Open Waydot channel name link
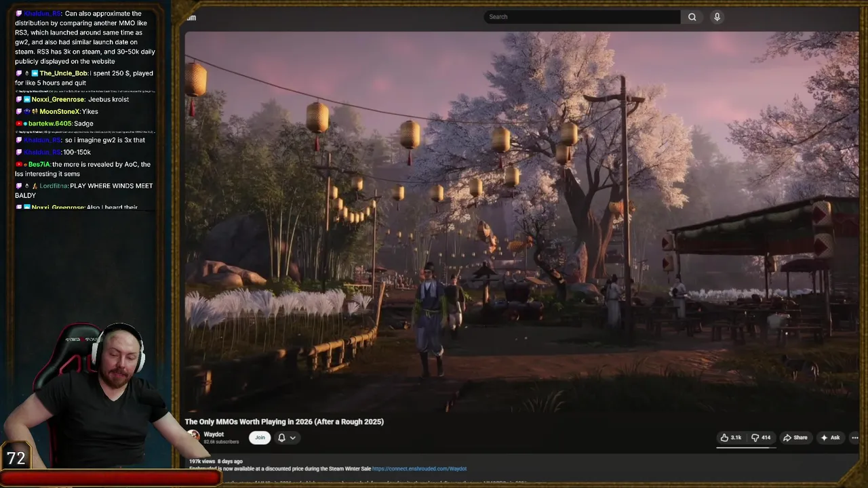This screenshot has height=488, width=868. tap(214, 434)
